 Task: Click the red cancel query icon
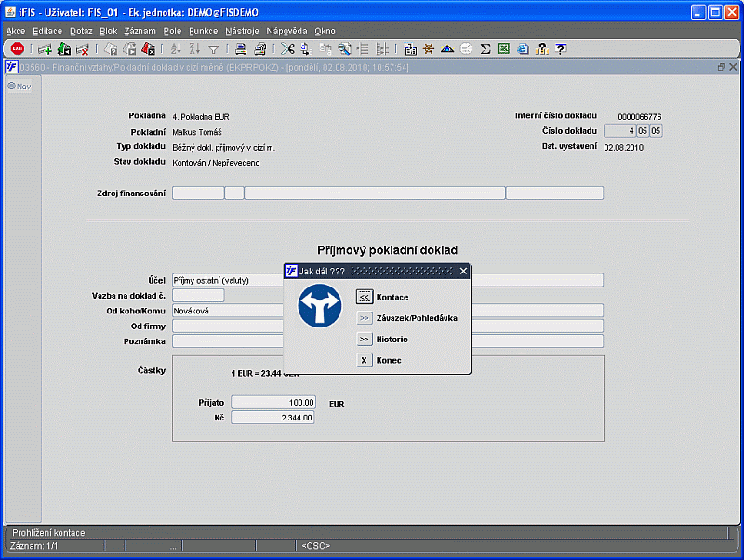pos(149,48)
